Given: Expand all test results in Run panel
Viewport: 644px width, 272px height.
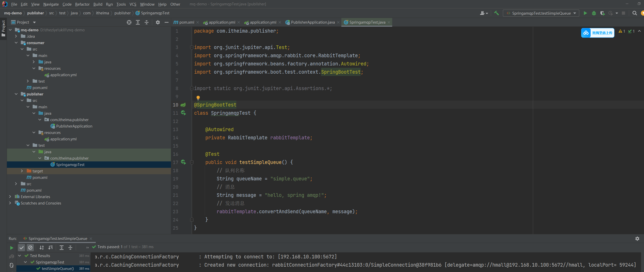Looking at the screenshot, I should pos(62,248).
